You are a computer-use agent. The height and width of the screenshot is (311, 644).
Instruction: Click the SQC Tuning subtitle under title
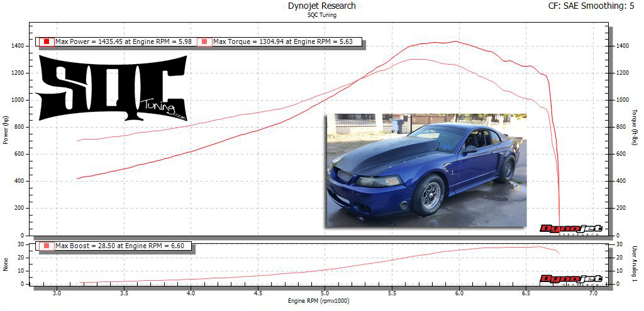click(x=322, y=15)
